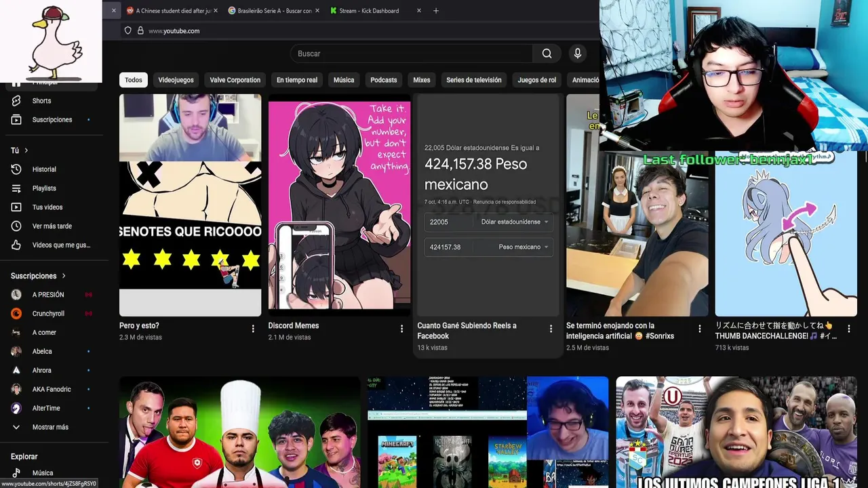Screen dimensions: 868x488
Task: Select the Podcasts filter chip
Action: coord(383,80)
